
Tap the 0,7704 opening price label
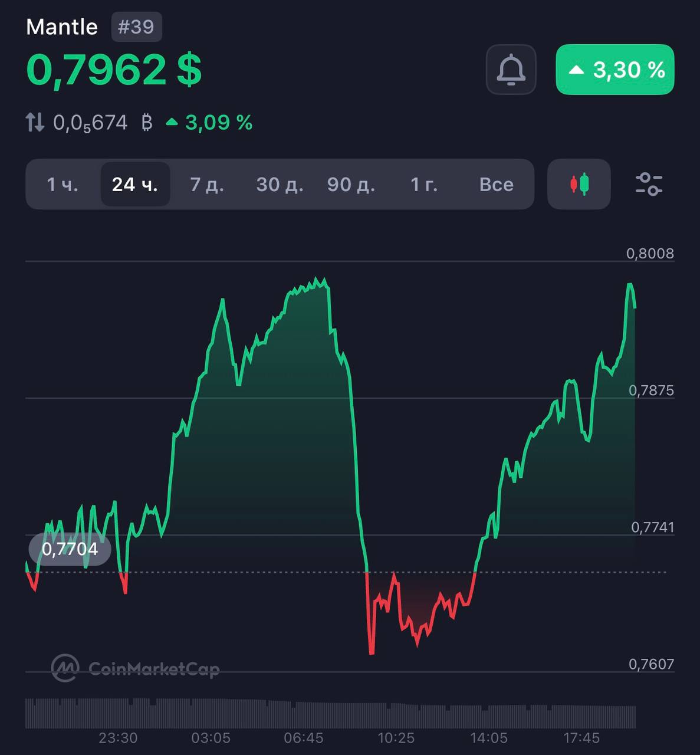point(70,549)
